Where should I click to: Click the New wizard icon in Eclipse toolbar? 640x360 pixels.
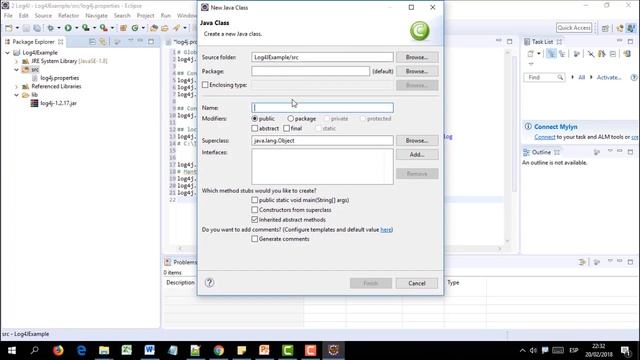click(x=9, y=28)
